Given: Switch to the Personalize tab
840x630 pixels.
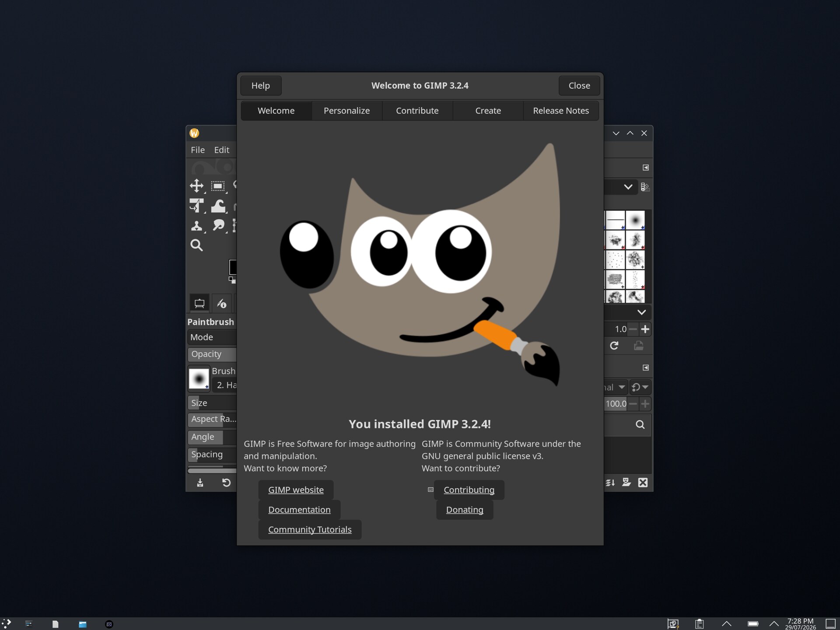Looking at the screenshot, I should tap(347, 111).
